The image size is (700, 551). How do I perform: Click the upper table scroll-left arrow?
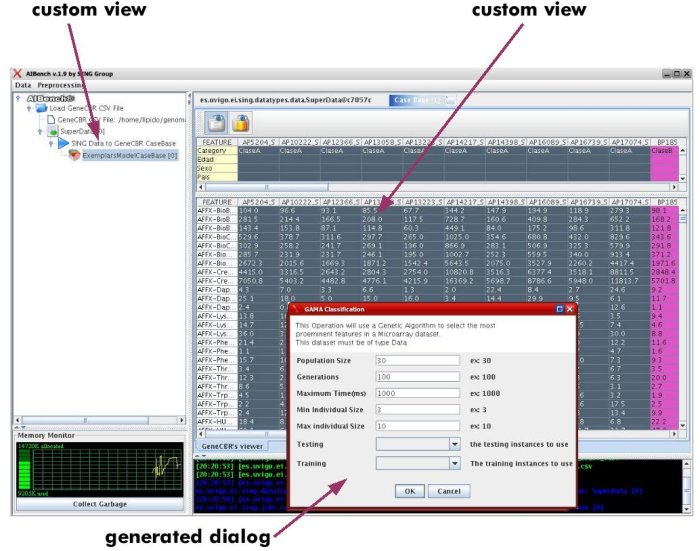click(201, 187)
